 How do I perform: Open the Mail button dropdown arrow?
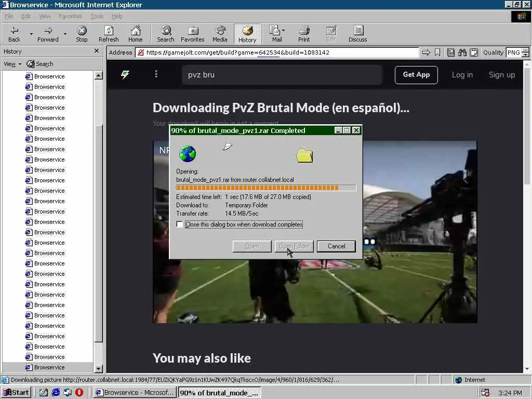click(x=284, y=30)
